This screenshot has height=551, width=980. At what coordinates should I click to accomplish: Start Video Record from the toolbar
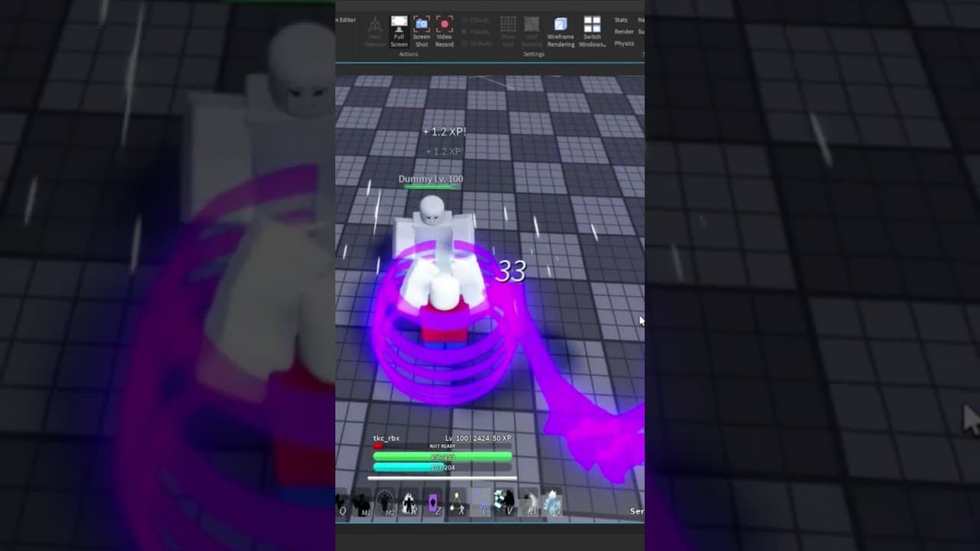coord(444,31)
